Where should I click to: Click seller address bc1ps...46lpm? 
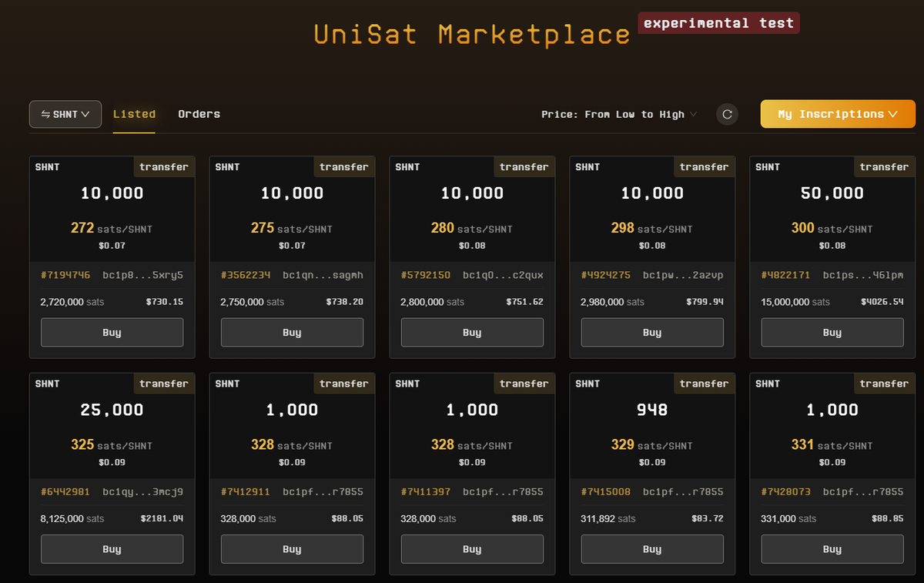pyautogui.click(x=864, y=275)
